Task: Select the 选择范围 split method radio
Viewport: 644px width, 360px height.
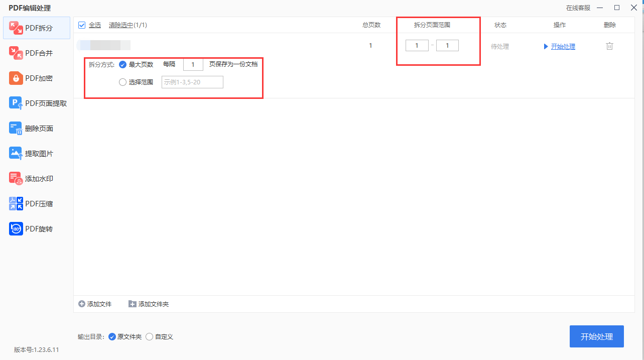Action: click(122, 82)
